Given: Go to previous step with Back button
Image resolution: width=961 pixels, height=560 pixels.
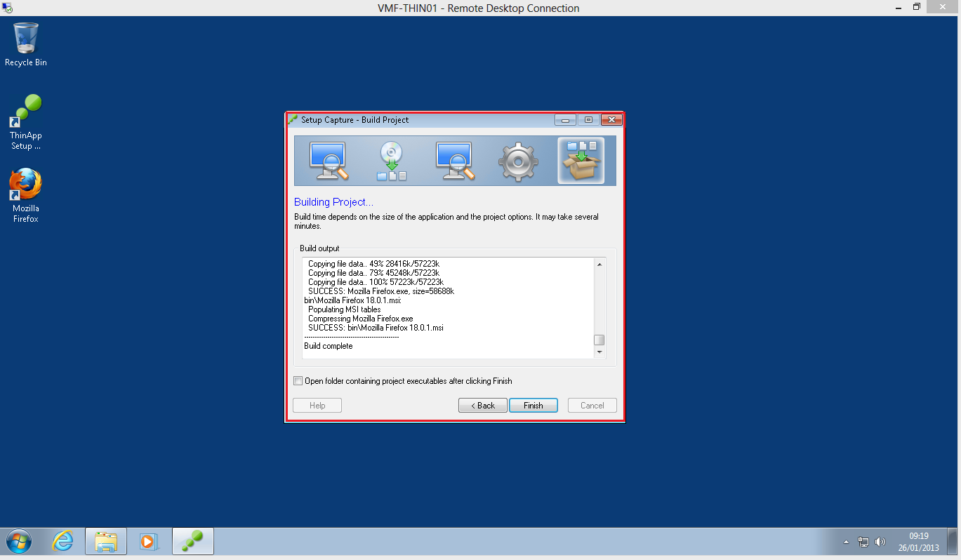Looking at the screenshot, I should coord(482,406).
